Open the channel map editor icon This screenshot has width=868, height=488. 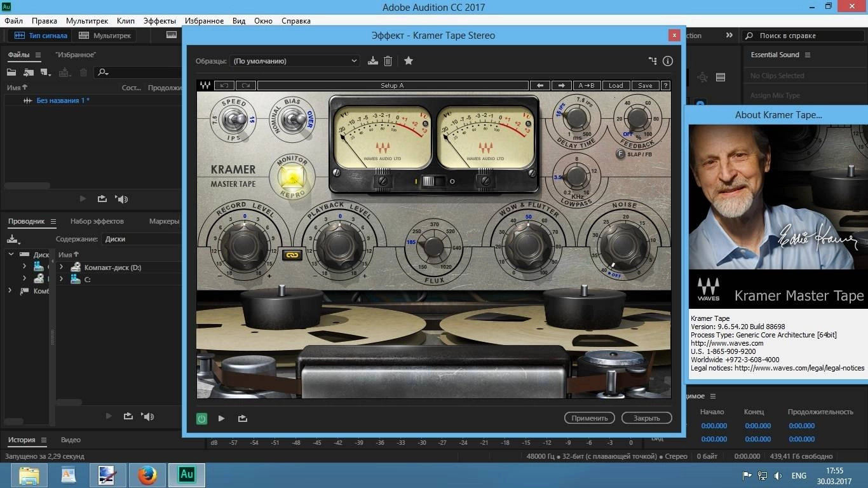point(653,61)
